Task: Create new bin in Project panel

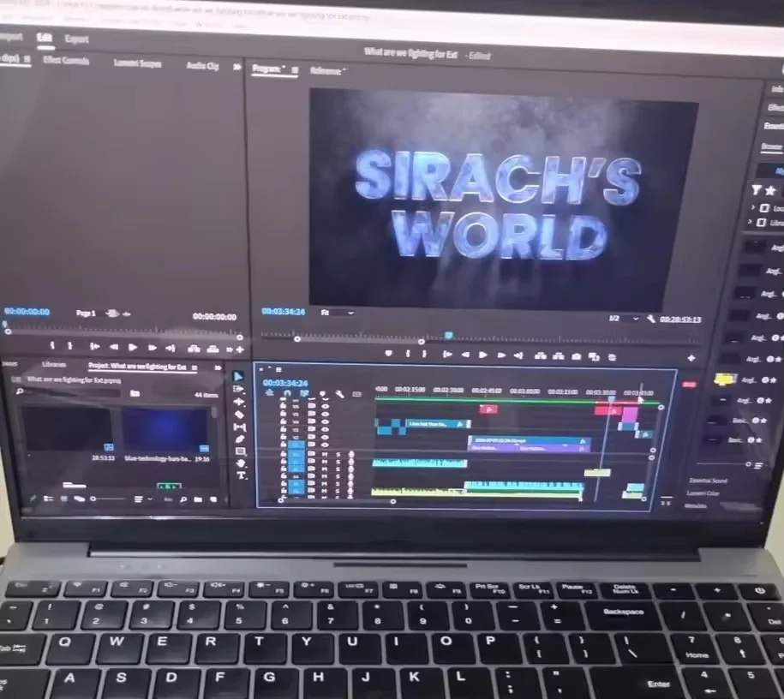Action: [198, 499]
